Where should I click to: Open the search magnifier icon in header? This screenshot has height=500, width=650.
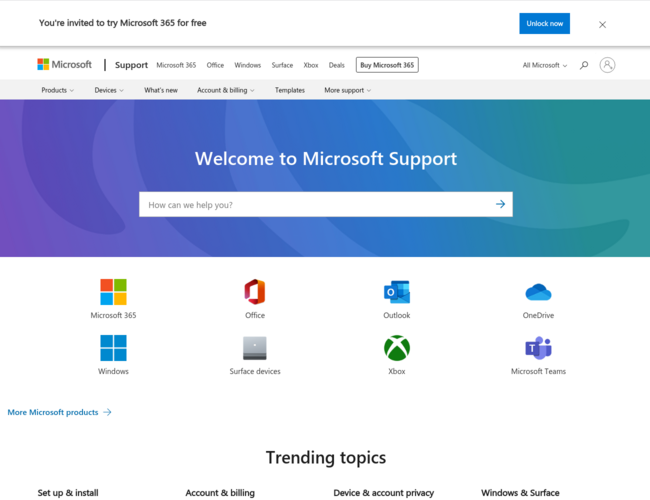click(584, 65)
